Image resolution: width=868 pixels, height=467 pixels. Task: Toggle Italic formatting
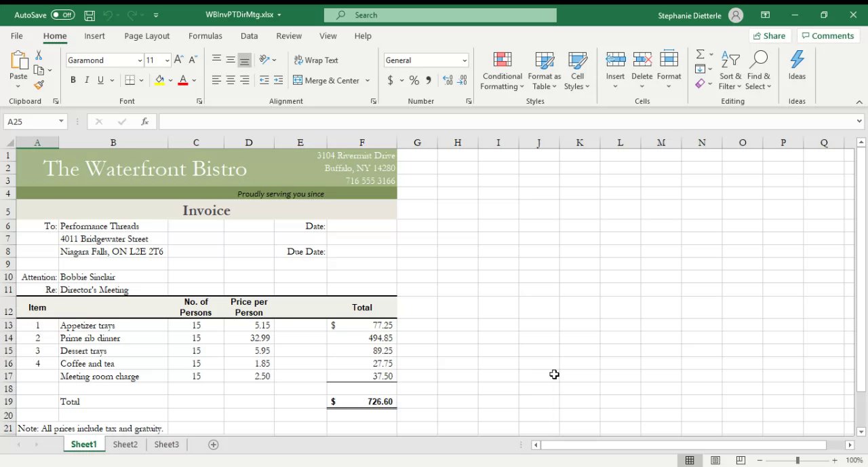87,80
